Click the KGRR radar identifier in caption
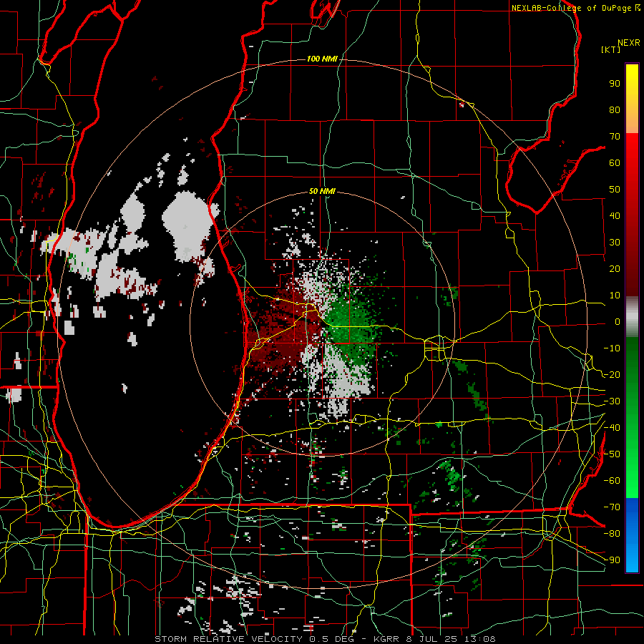 pos(386,639)
